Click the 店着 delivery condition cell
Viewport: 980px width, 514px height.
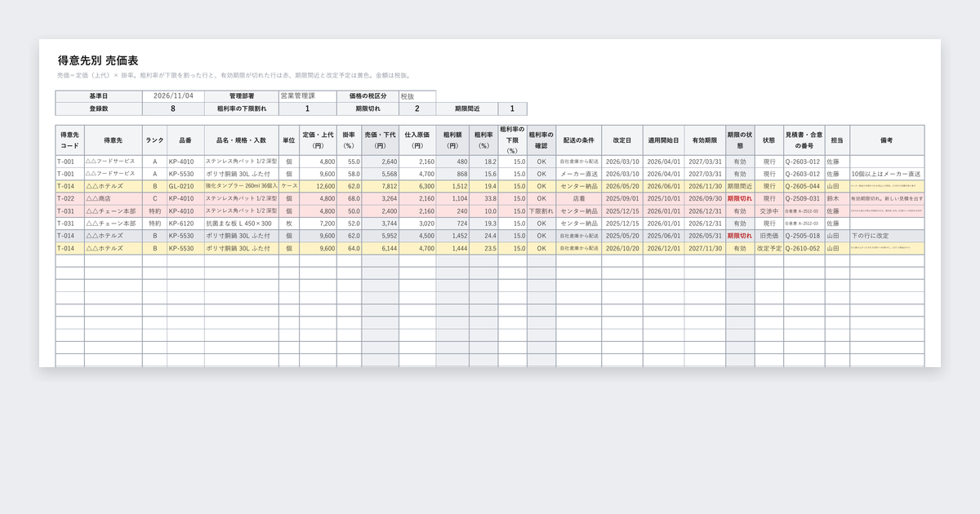579,198
